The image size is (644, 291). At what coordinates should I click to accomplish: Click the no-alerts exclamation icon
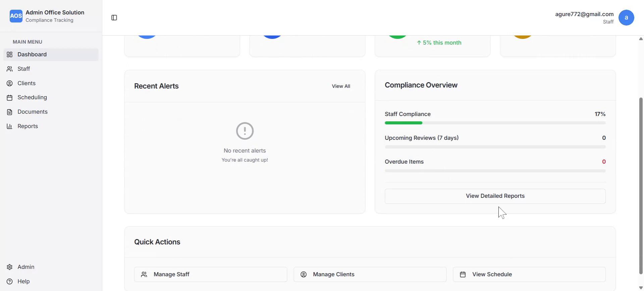tap(245, 131)
